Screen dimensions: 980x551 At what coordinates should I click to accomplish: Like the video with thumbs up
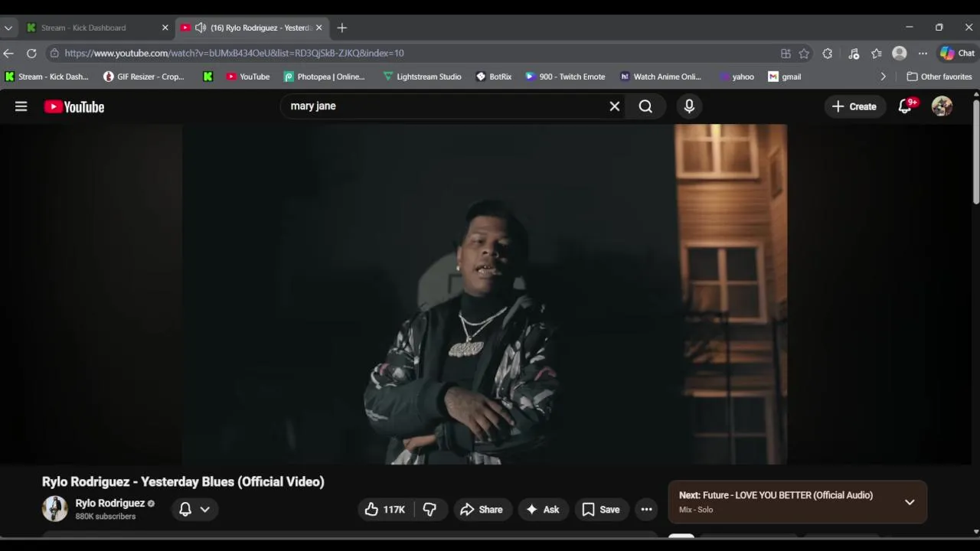pyautogui.click(x=385, y=510)
